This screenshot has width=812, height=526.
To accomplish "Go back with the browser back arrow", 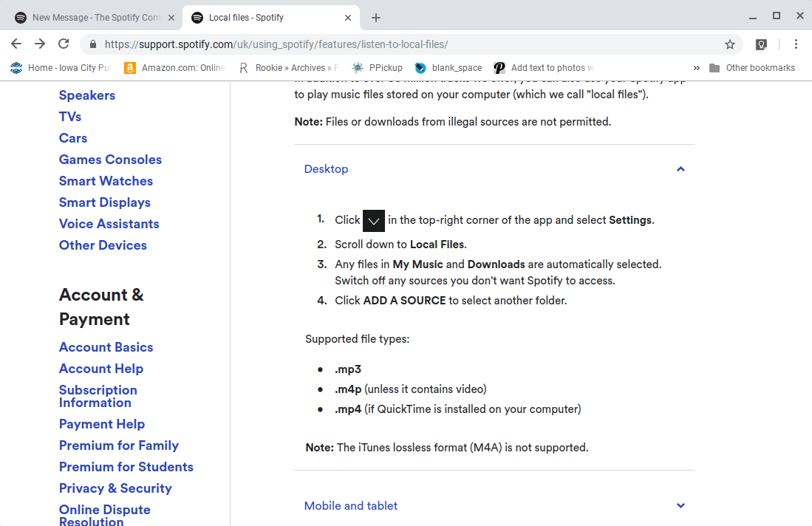I will (x=16, y=44).
